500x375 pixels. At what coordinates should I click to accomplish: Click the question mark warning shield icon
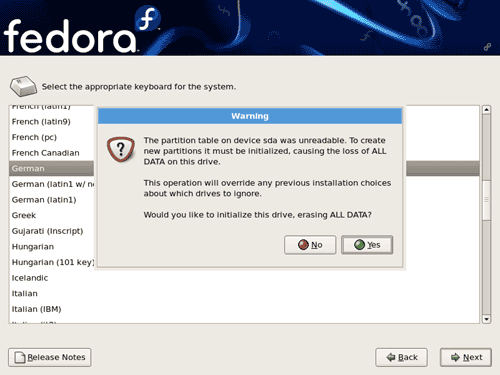(x=121, y=149)
